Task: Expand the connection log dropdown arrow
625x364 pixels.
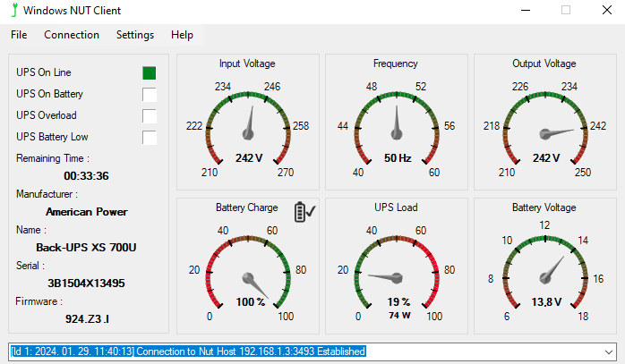Action: pos(609,351)
